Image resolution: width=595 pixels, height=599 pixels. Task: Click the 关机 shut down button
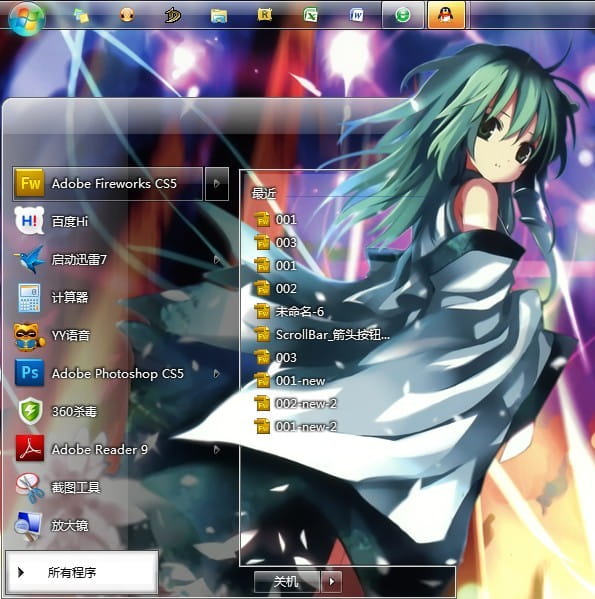point(286,582)
